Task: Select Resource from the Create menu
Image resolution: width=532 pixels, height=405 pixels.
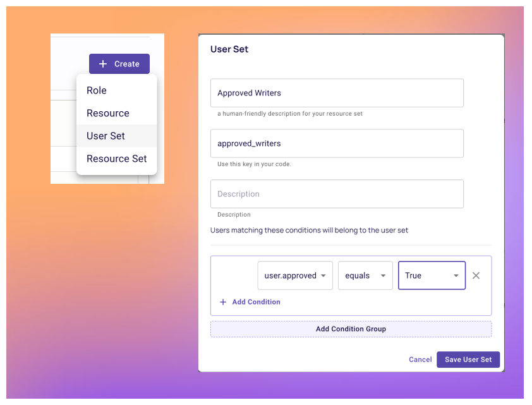Action: coord(108,113)
